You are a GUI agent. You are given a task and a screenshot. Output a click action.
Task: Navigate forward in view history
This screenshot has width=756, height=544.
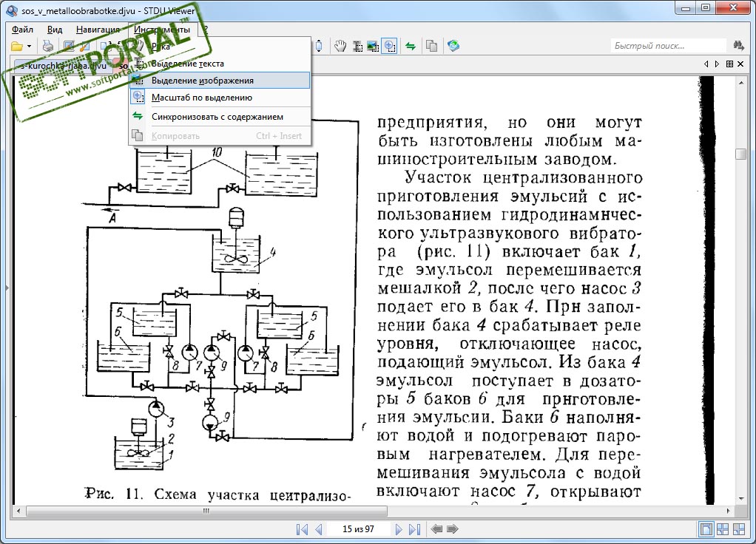(452, 529)
